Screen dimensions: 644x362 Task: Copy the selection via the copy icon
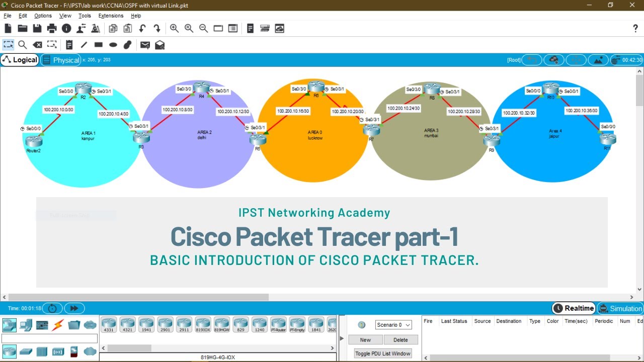(113, 29)
